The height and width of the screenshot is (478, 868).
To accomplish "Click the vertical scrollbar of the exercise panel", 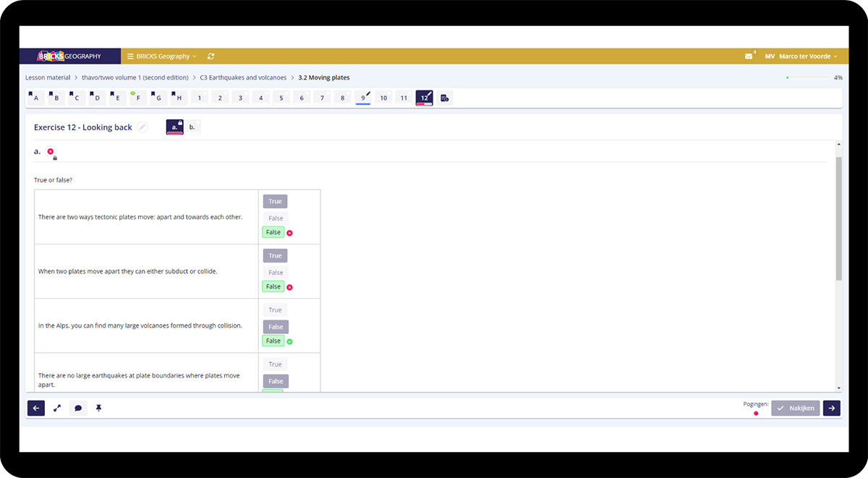I will click(838, 217).
